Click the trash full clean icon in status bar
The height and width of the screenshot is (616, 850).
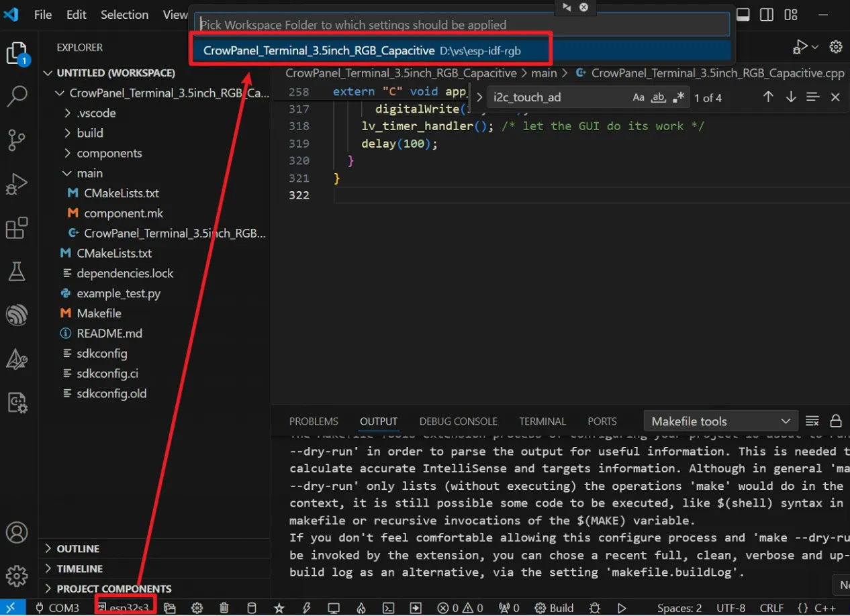pos(224,608)
